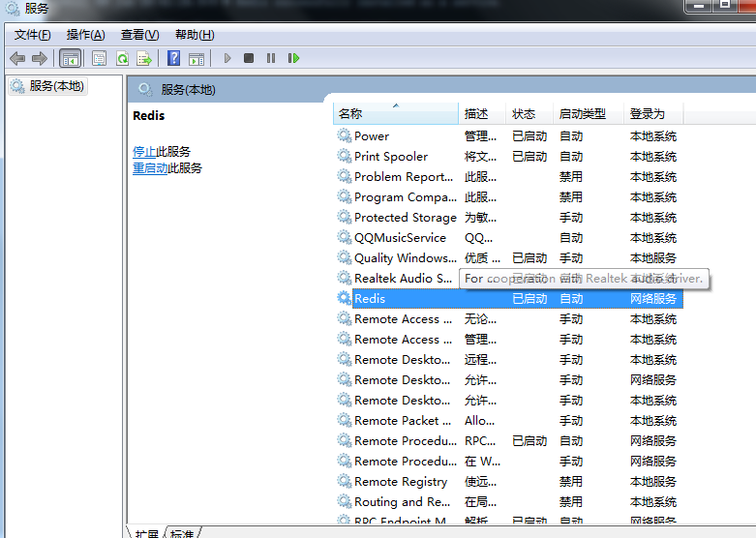Click 本地服务 in the Quality Windows row
756x538 pixels.
[x=653, y=258]
